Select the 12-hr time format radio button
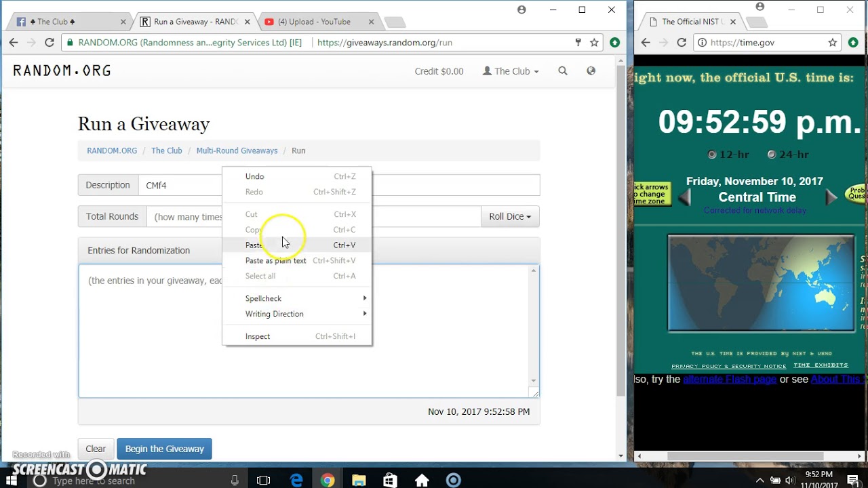 [712, 155]
